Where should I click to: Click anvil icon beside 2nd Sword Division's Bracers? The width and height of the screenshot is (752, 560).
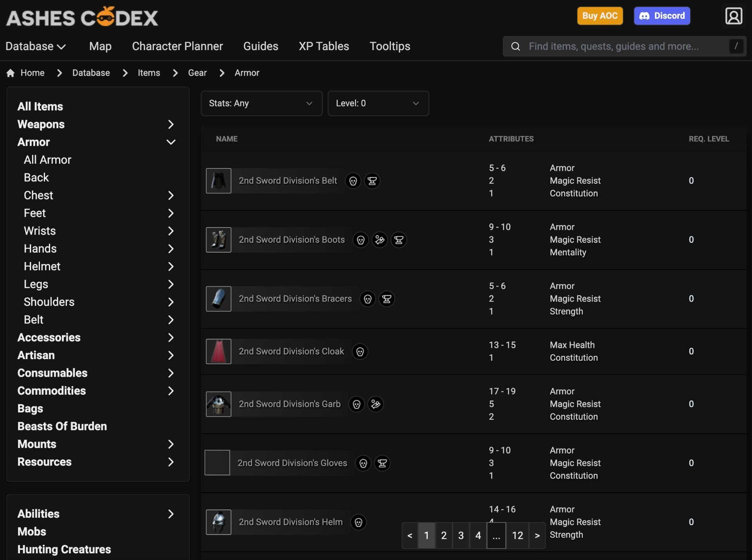(x=387, y=299)
